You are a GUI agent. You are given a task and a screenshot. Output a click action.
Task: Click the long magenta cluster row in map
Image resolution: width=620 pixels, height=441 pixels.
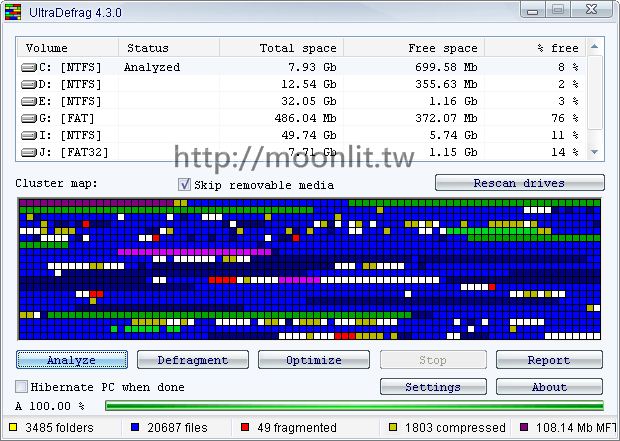(195, 252)
